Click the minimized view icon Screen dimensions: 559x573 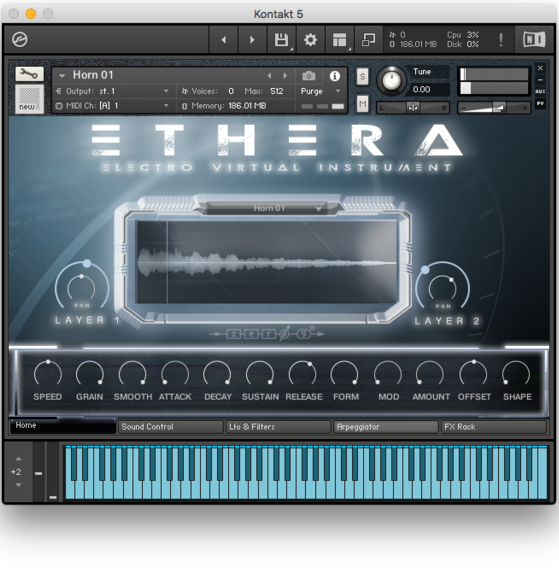[x=368, y=39]
